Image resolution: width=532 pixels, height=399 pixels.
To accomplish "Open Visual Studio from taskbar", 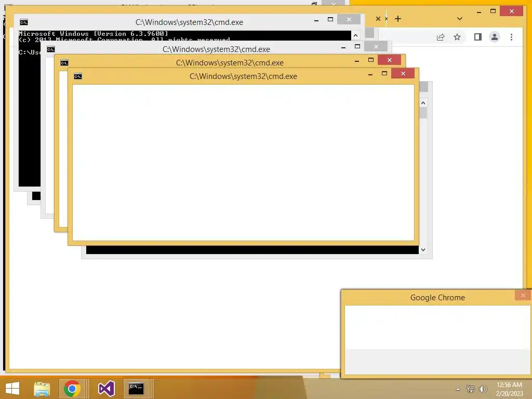I will coord(106,389).
